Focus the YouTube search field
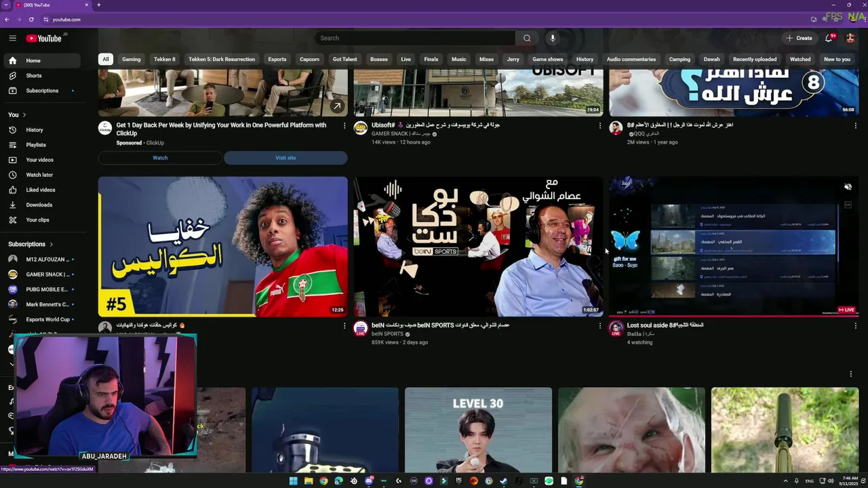Viewport: 868px width, 488px height. coord(415,38)
